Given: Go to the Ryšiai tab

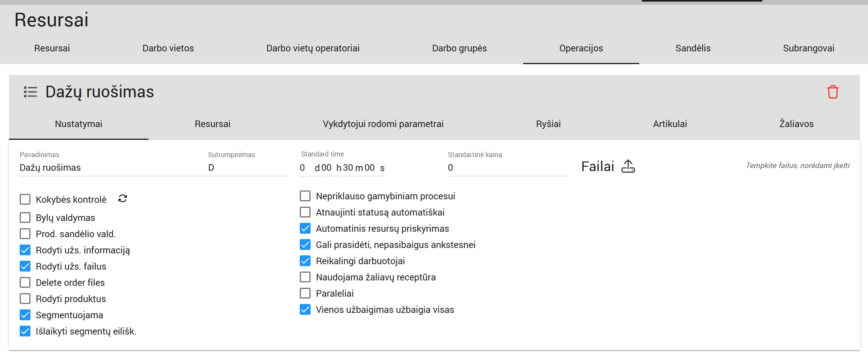Looking at the screenshot, I should [548, 124].
